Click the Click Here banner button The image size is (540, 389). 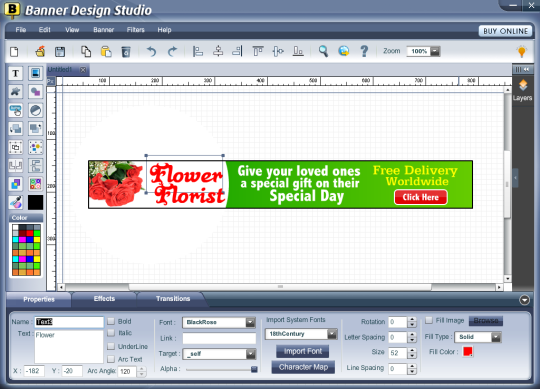(x=420, y=198)
